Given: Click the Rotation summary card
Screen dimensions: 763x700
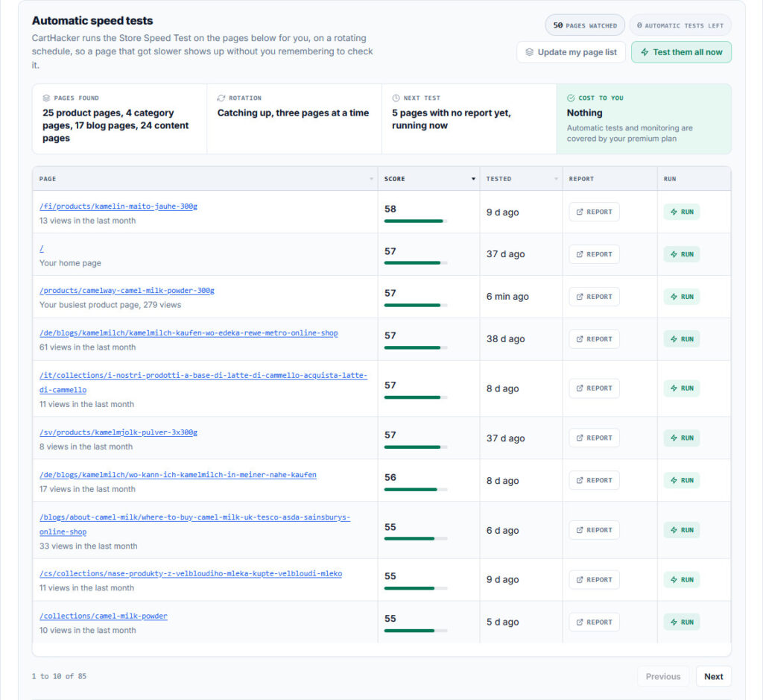Looking at the screenshot, I should tap(294, 119).
